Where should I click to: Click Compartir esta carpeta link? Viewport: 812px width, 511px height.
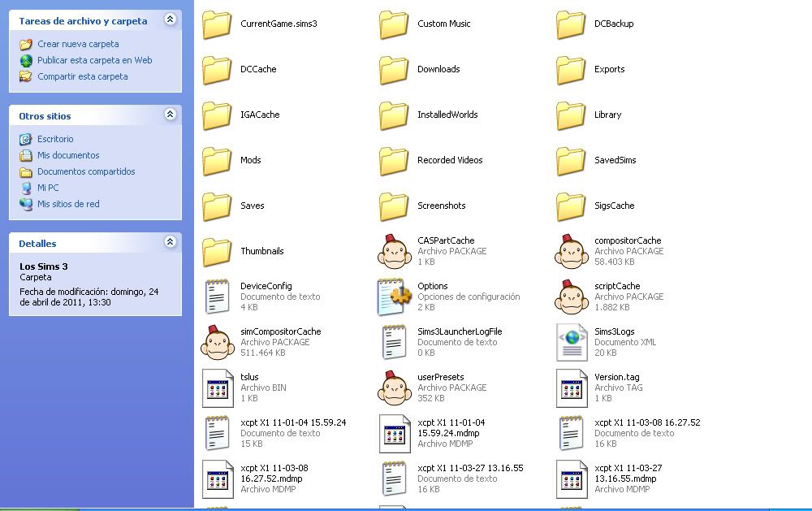coord(82,76)
